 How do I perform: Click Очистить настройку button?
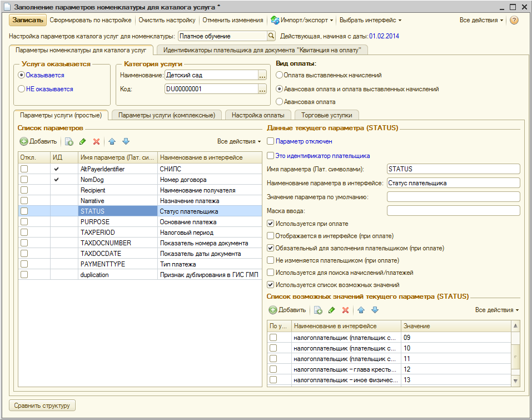coord(167,21)
